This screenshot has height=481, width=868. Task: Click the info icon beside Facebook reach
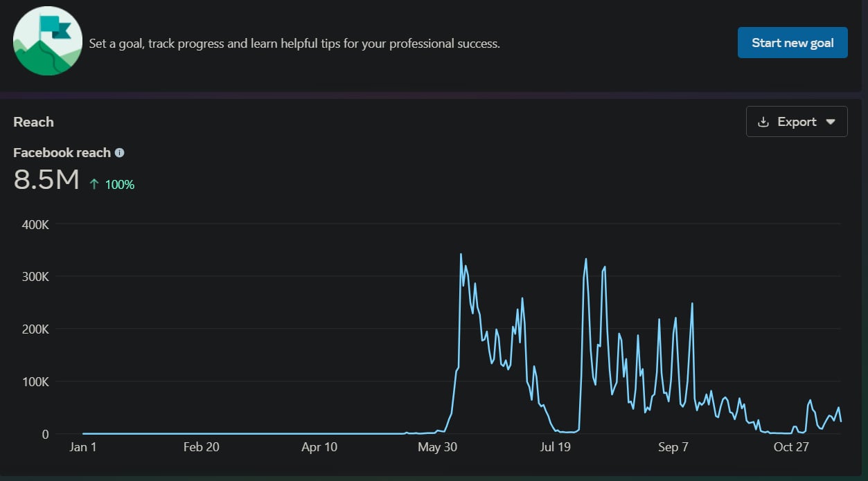119,153
